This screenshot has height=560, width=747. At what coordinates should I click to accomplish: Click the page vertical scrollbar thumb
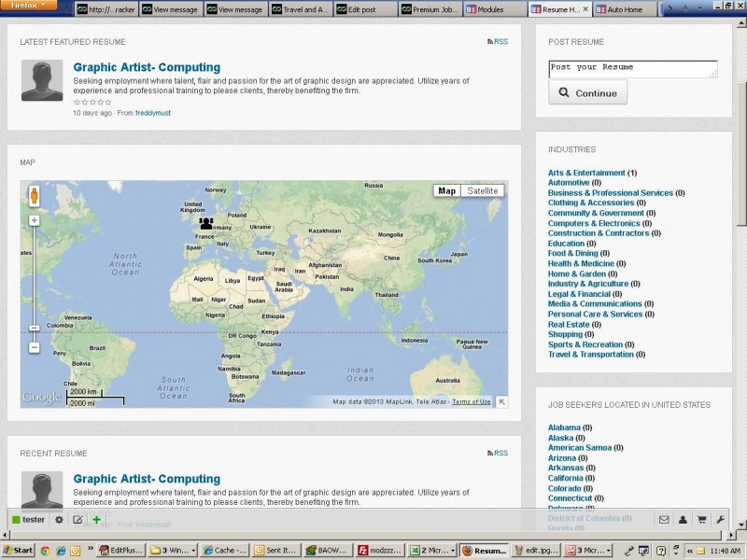(741, 153)
